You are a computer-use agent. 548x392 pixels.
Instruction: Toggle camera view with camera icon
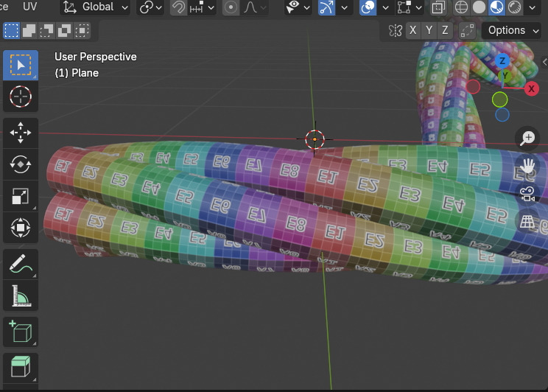point(527,193)
